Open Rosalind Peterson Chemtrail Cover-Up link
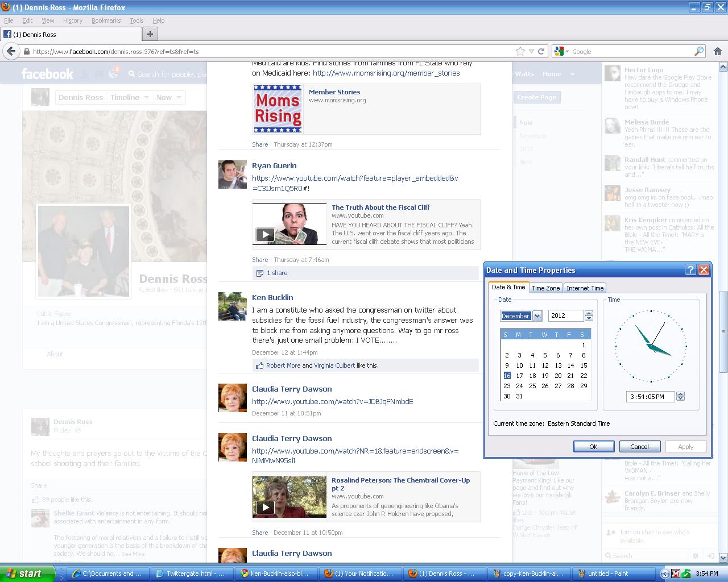 [401, 484]
